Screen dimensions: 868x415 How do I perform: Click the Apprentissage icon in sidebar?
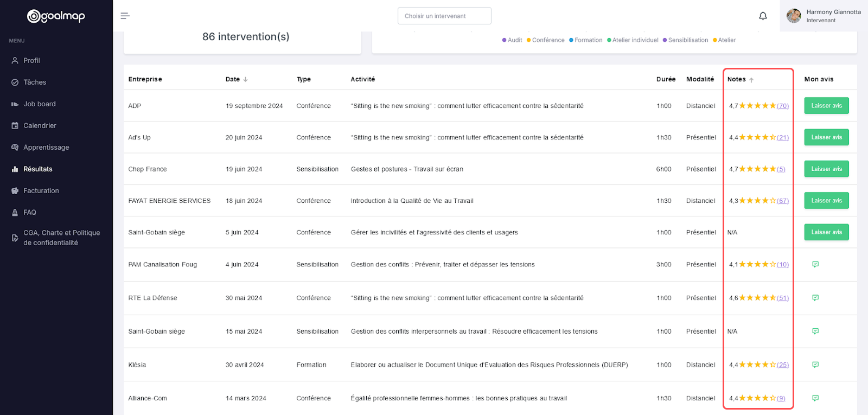click(15, 148)
